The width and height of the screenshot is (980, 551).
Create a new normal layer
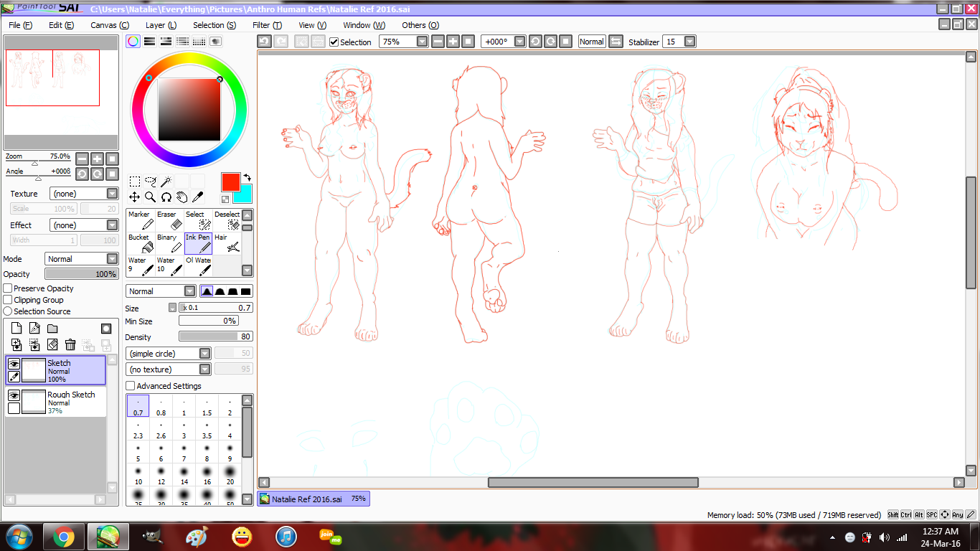[x=17, y=329]
